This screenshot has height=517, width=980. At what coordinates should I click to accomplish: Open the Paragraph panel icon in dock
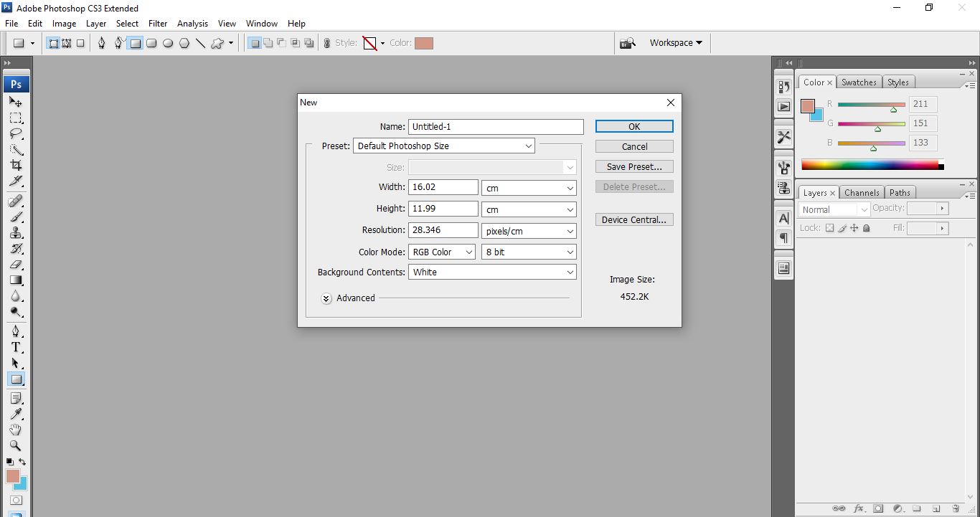(783, 238)
